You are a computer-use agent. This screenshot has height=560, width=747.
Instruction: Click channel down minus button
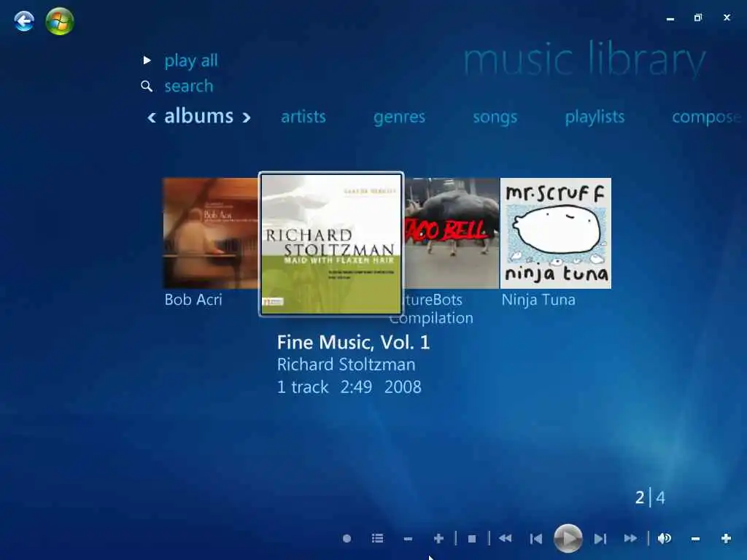tap(408, 539)
